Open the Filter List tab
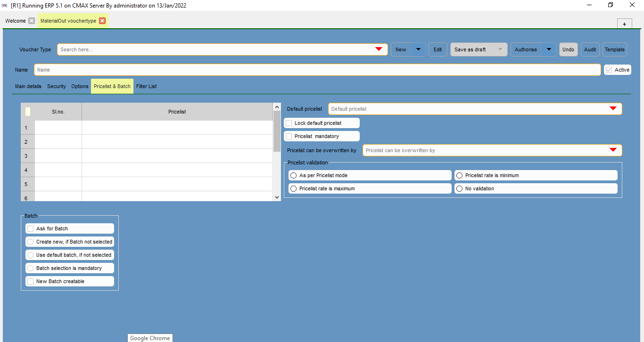Screen dimensions: 644x342 point(146,86)
